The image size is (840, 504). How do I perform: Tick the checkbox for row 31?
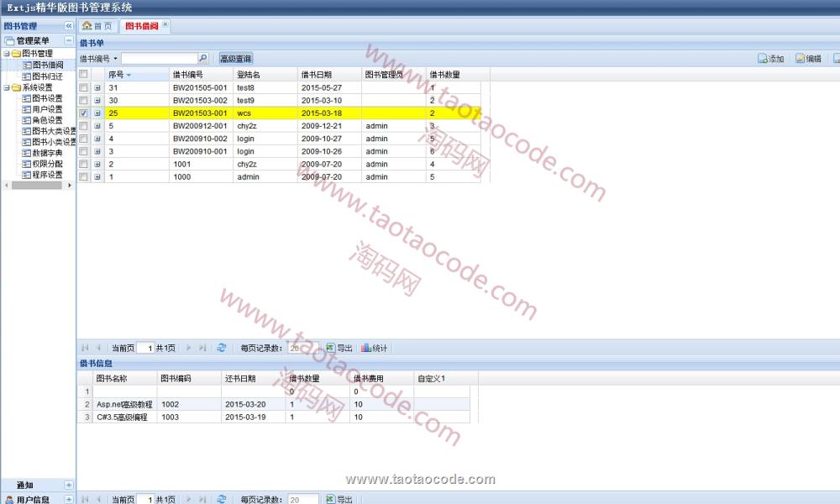83,87
